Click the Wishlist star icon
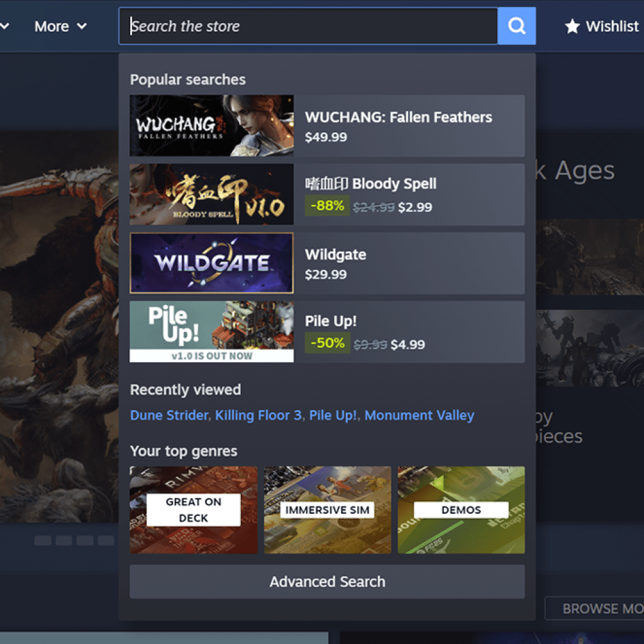 coord(572,26)
